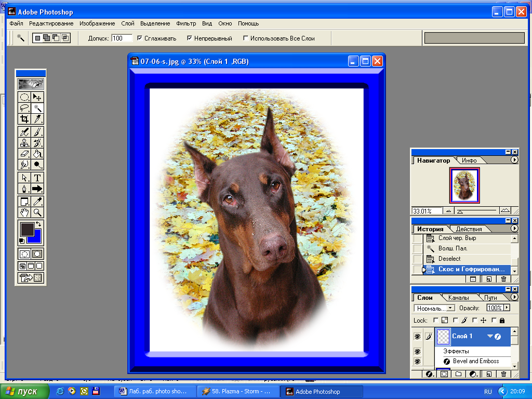Select the Paint Bucket tool
Viewport: 532px width, 399px height.
click(37, 154)
